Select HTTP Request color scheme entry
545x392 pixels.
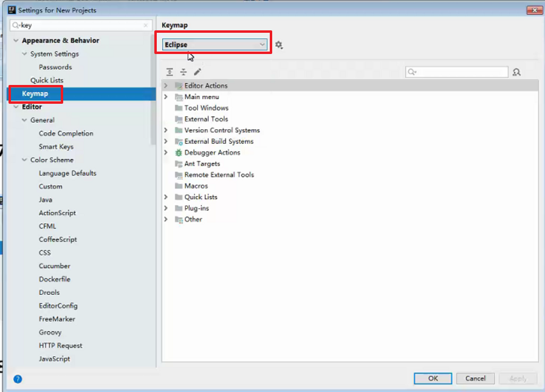61,345
